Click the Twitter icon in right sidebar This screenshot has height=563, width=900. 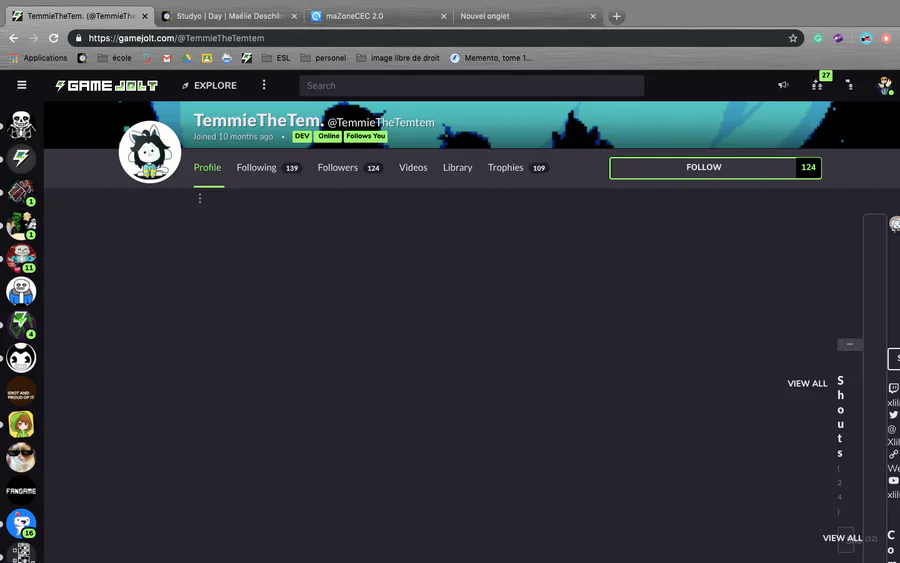coord(894,414)
